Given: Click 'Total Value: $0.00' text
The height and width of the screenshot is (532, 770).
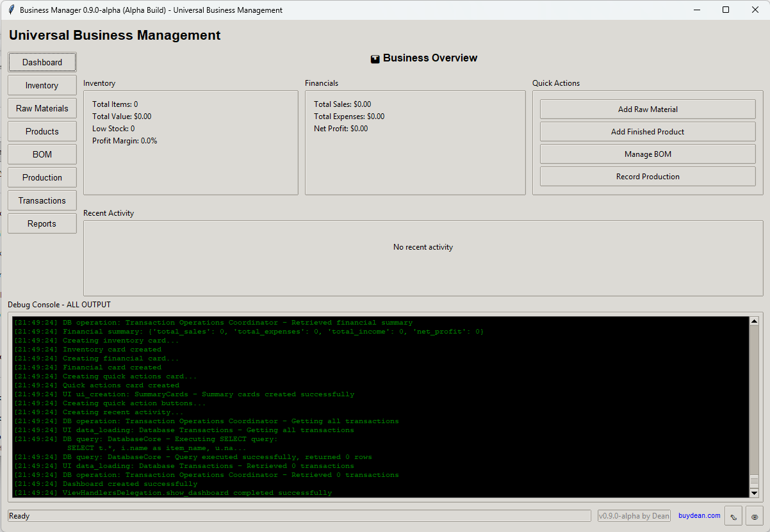Looking at the screenshot, I should click(x=122, y=116).
